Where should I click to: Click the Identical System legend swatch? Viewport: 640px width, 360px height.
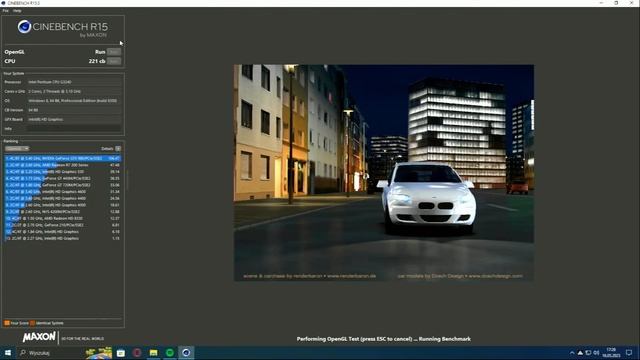coord(33,323)
